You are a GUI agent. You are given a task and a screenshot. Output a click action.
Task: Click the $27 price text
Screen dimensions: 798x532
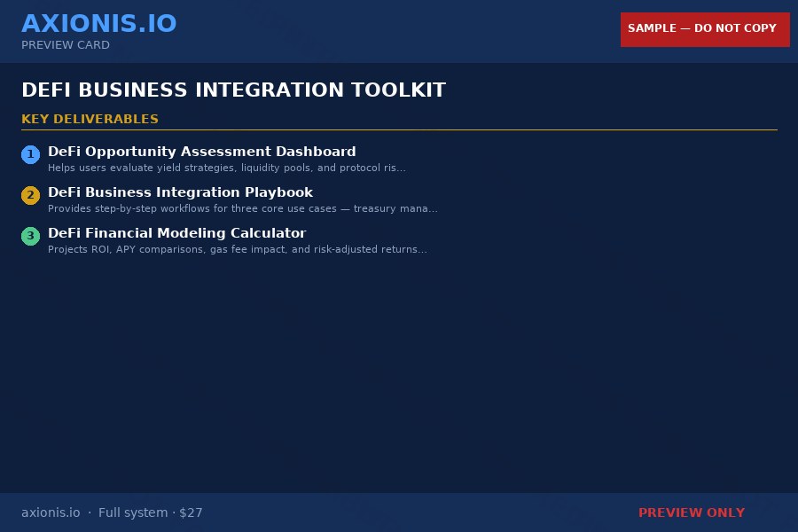191,512
